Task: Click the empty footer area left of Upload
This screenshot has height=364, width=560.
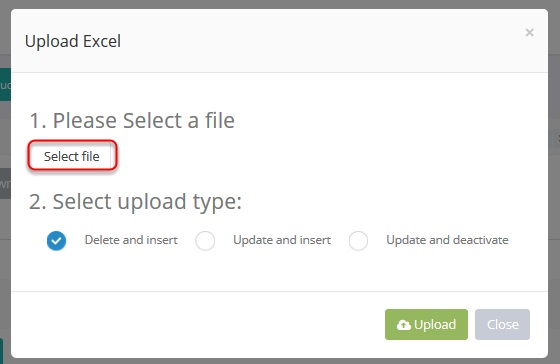Action: (198, 324)
